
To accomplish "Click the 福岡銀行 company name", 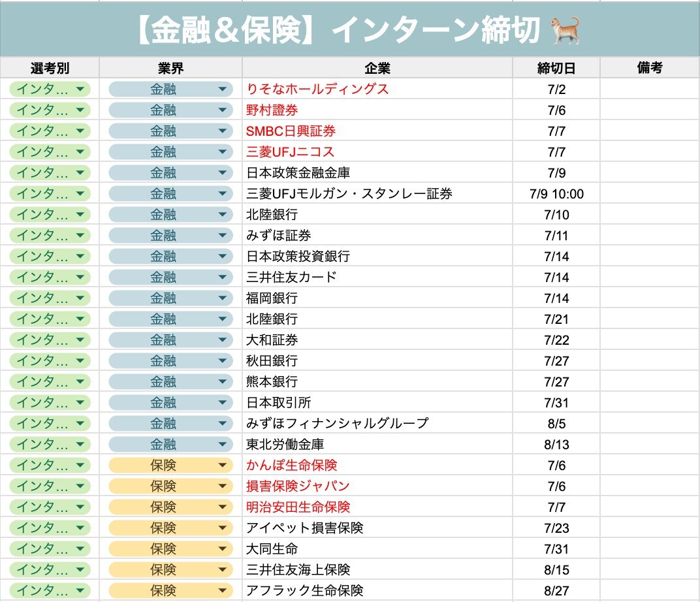I will (x=272, y=298).
